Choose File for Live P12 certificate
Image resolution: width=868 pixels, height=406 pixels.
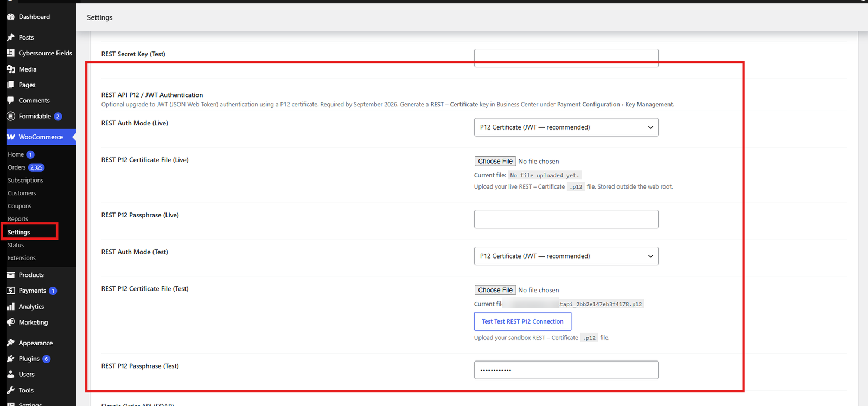495,162
